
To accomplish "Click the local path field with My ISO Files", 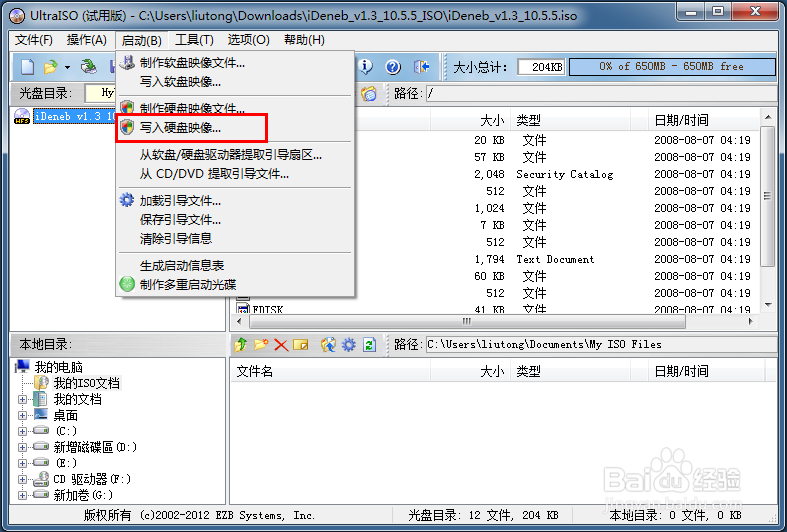I will (x=601, y=344).
